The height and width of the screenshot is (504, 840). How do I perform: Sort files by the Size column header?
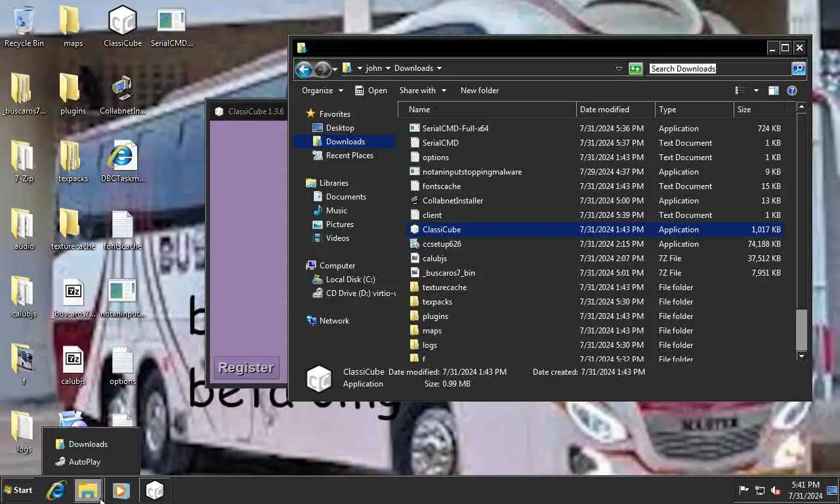(x=759, y=110)
